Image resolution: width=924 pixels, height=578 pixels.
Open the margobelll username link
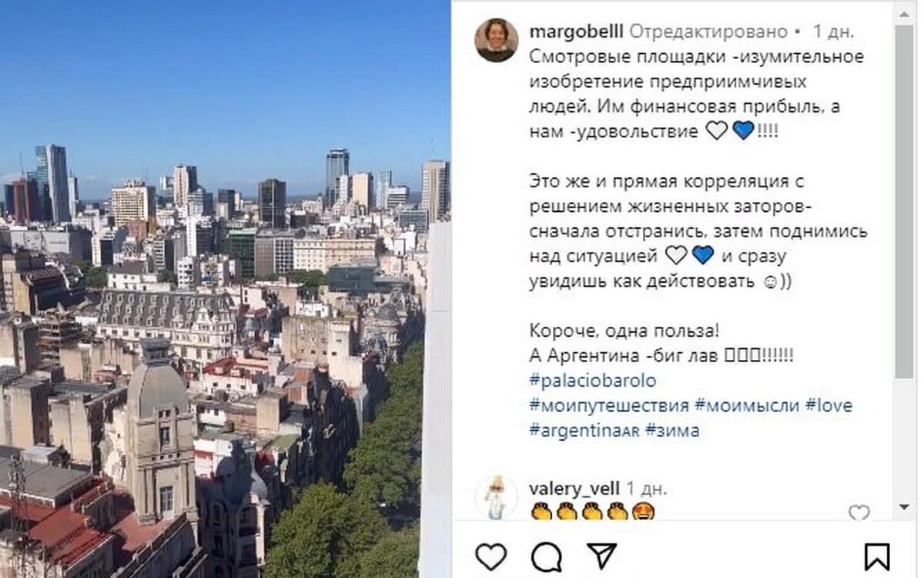click(x=577, y=32)
